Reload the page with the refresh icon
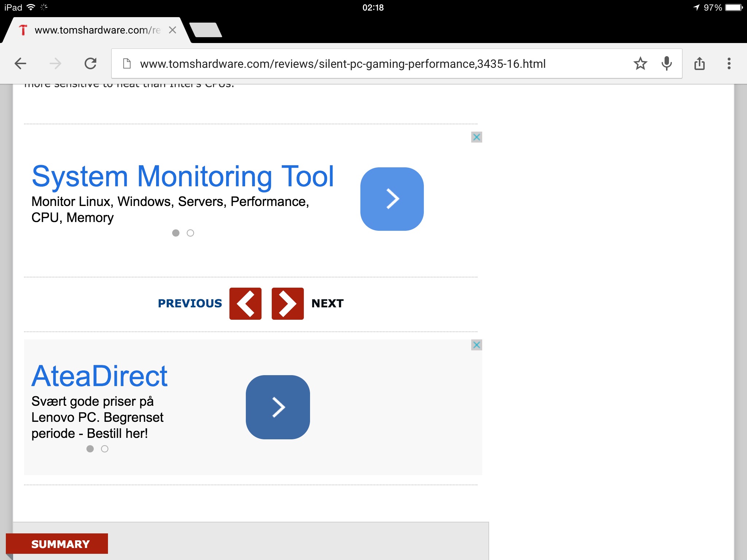Screen dimensions: 747x560 90,64
